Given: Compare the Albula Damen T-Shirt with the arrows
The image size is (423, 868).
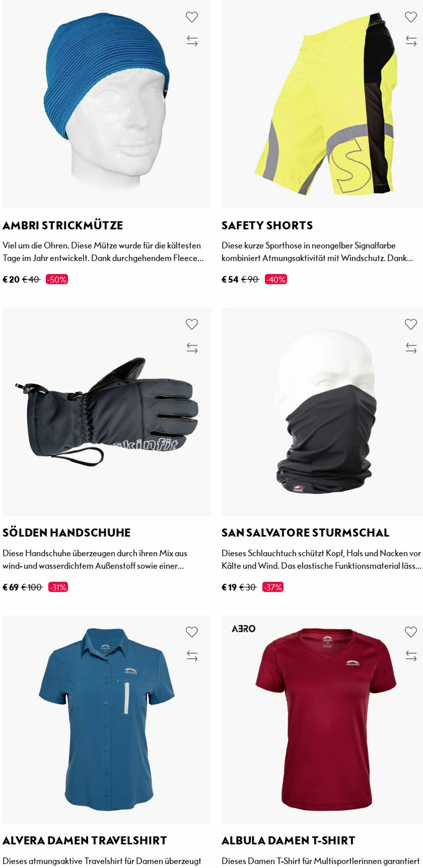Looking at the screenshot, I should [x=411, y=656].
